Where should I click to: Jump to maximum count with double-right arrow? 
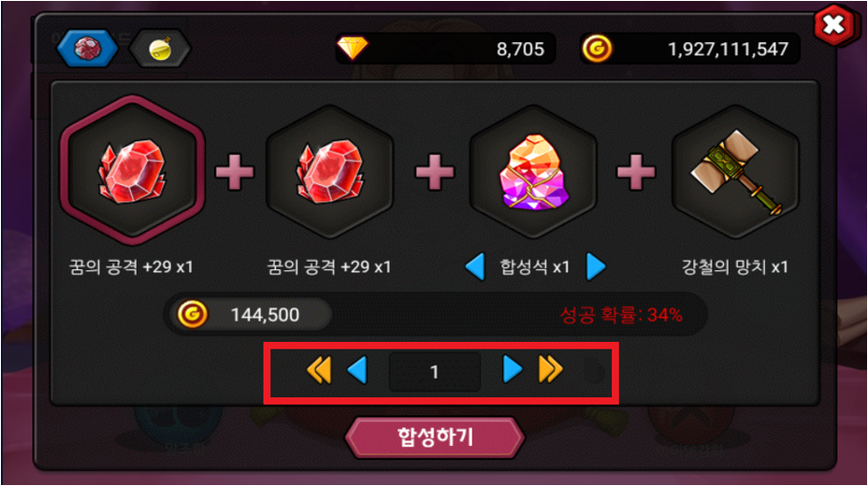(x=550, y=370)
